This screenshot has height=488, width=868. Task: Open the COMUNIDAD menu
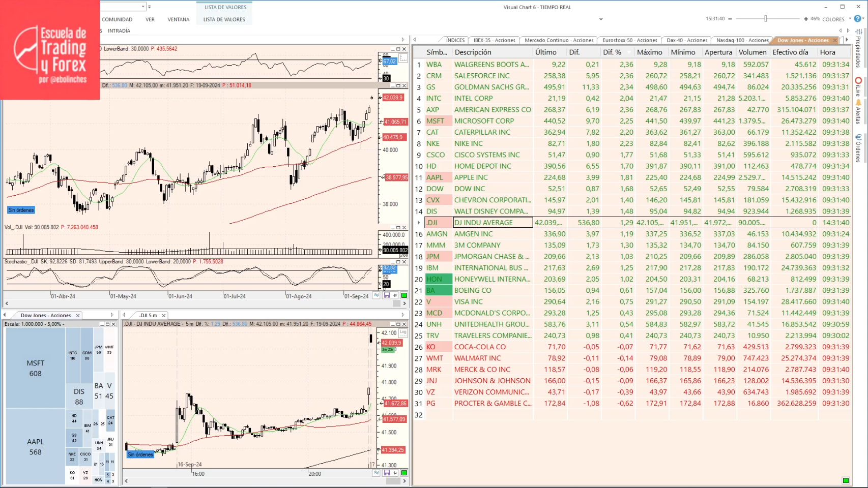(x=117, y=19)
